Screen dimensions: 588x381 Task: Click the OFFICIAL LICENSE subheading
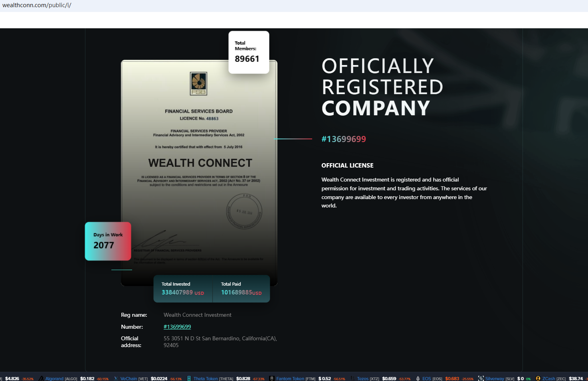348,165
